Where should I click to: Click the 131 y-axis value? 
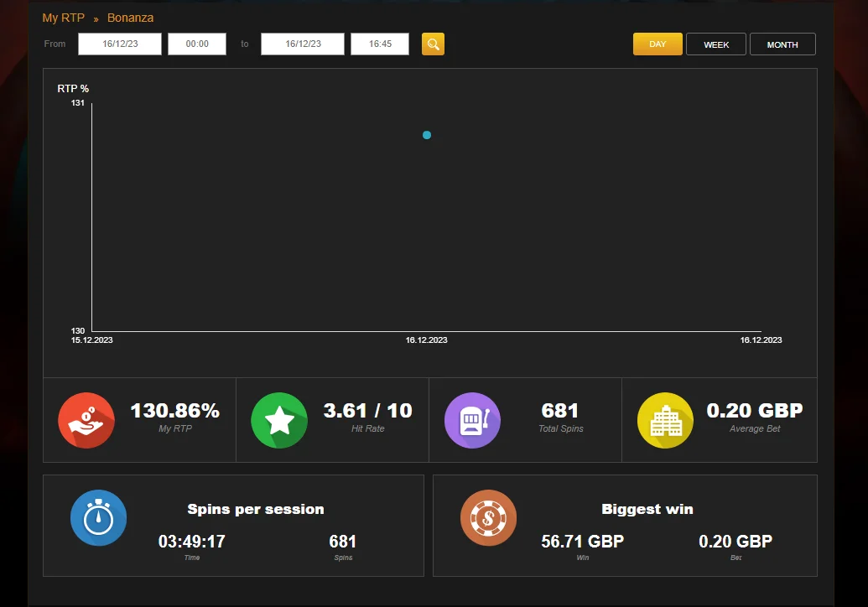pos(77,103)
